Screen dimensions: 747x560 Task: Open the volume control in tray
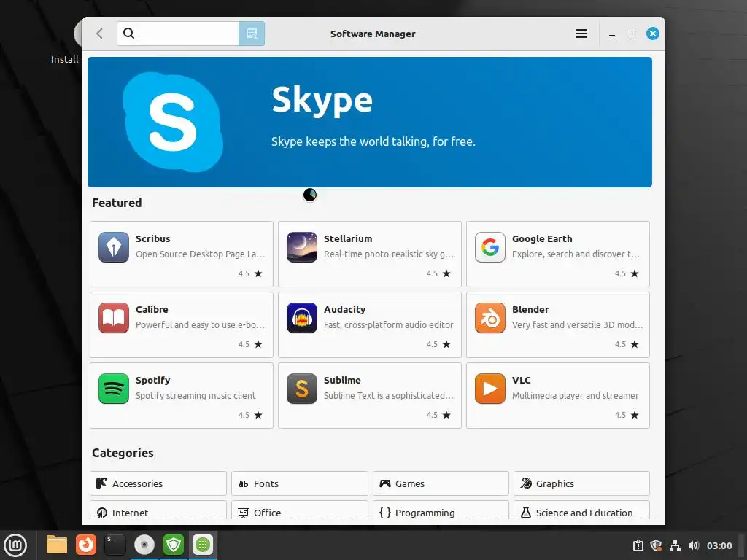(x=694, y=545)
